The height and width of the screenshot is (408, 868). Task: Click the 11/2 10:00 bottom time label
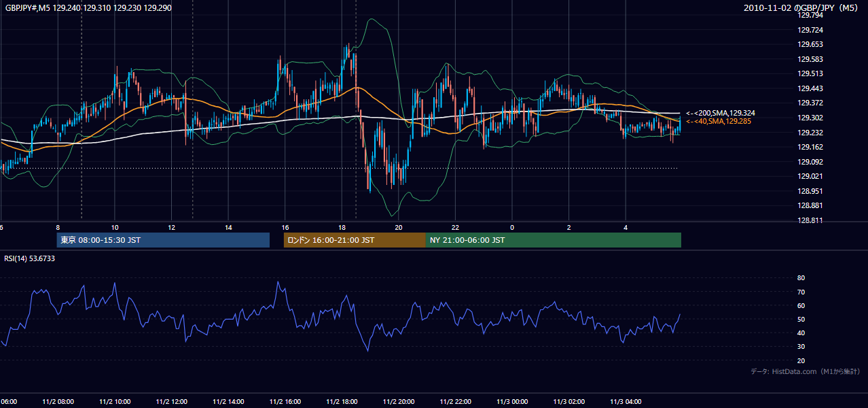point(115,402)
